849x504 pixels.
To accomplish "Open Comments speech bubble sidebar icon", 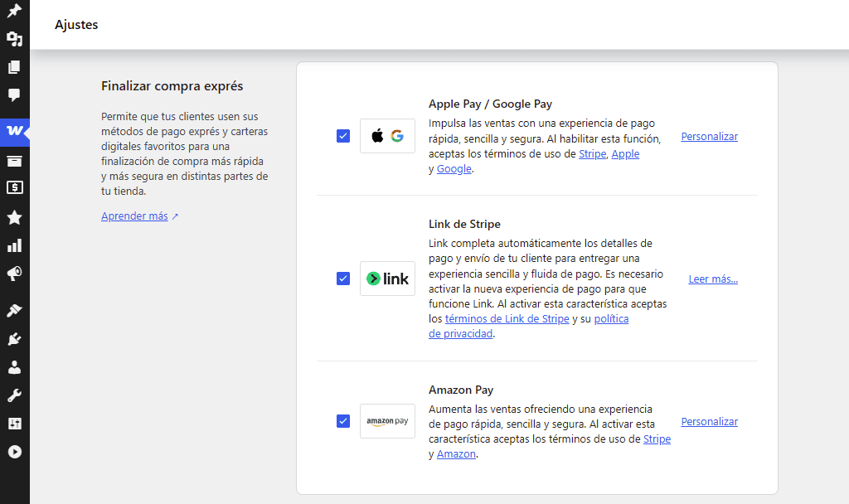I will 15,95.
